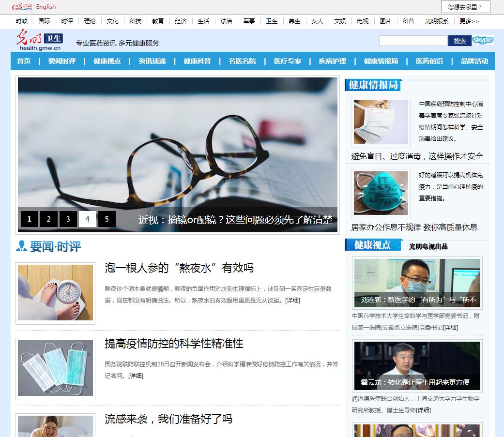This screenshot has height=437, width=504.
Task: Open 卫生 in the top navigation
Action: tap(272, 21)
